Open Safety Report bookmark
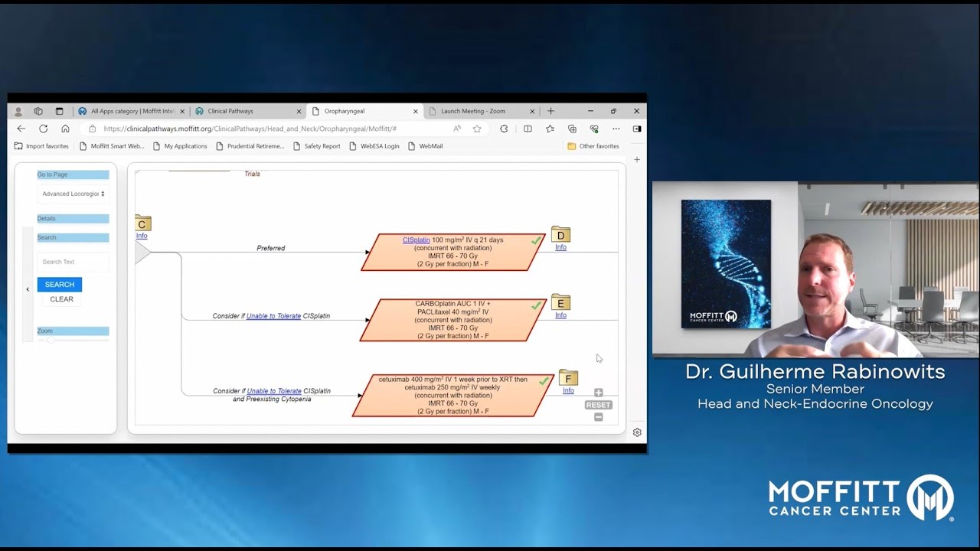This screenshot has height=551, width=980. coord(316,146)
